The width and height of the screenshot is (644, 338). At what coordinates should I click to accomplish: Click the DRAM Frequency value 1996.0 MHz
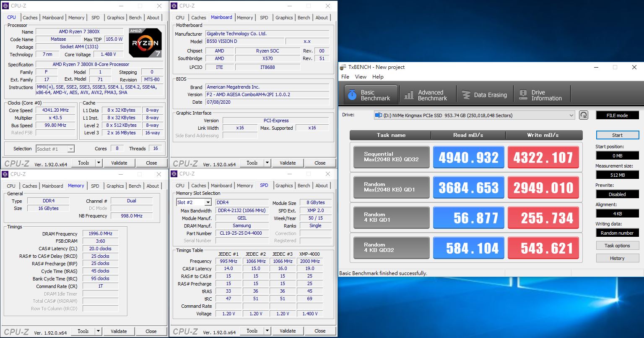(100, 234)
